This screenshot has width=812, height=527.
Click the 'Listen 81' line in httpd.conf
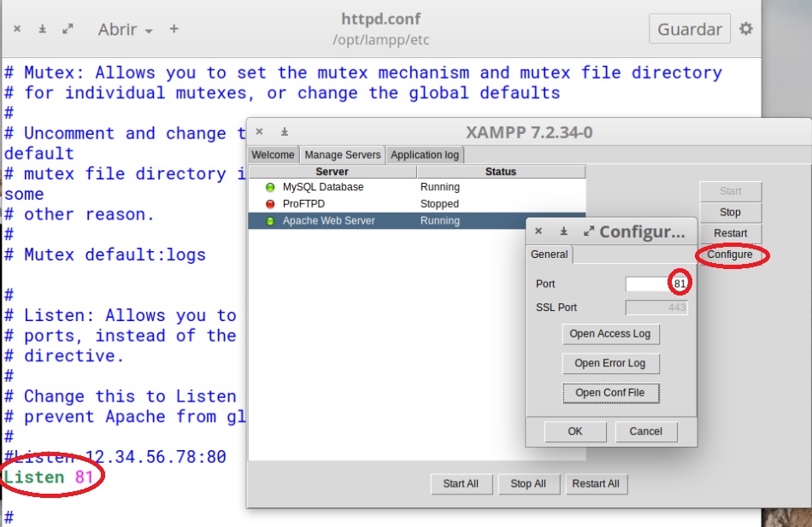49,477
